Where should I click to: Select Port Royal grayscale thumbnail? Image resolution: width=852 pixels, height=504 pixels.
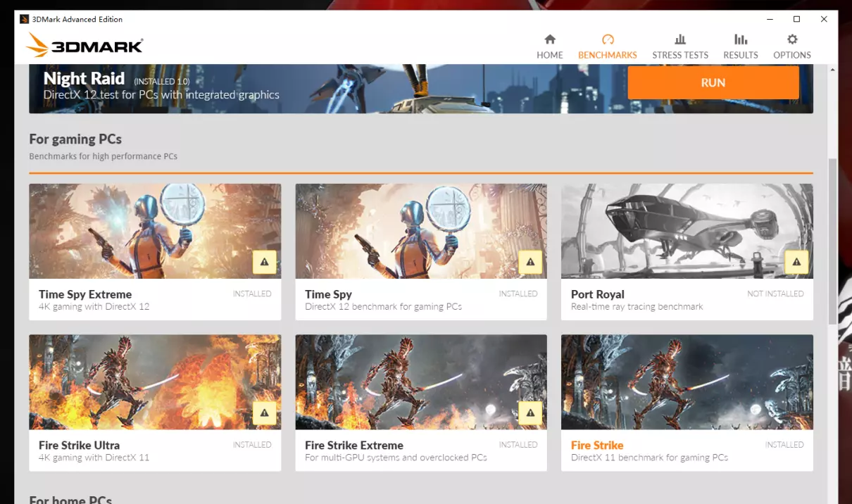point(687,231)
